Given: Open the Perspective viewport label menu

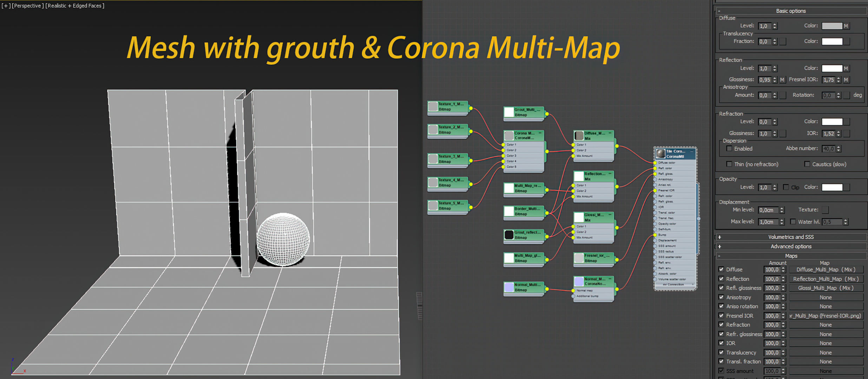Looking at the screenshot, I should tap(28, 6).
